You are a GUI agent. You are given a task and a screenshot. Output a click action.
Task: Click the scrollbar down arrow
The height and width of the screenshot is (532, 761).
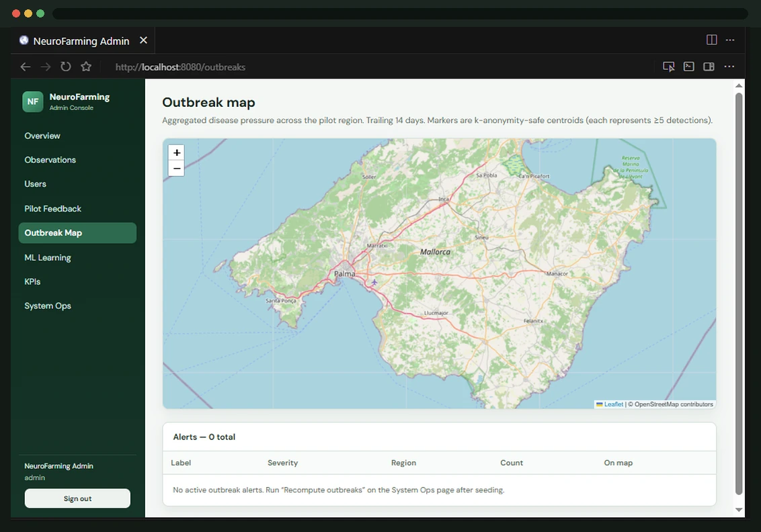click(739, 510)
